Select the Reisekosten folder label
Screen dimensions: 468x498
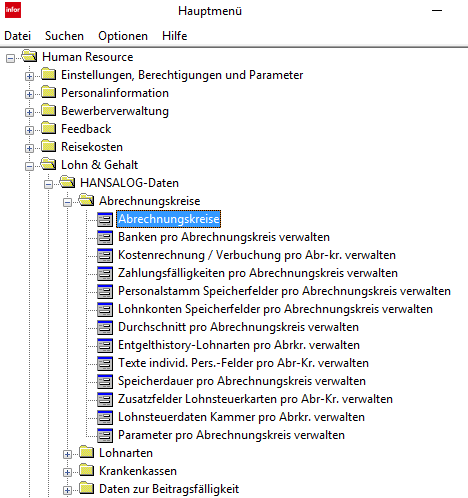(92, 147)
